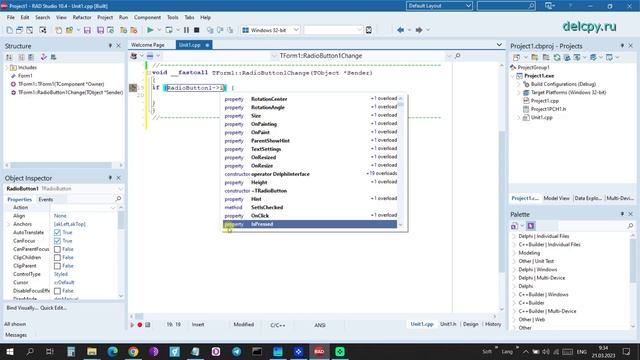Expand the Includes node in Structure

pos(7,67)
